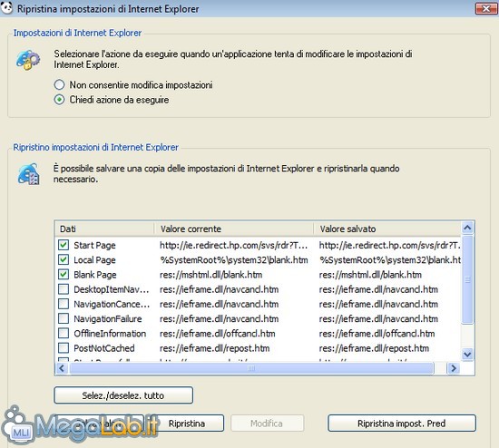Close the Ripristina impostazioni dialog

tap(486, 8)
